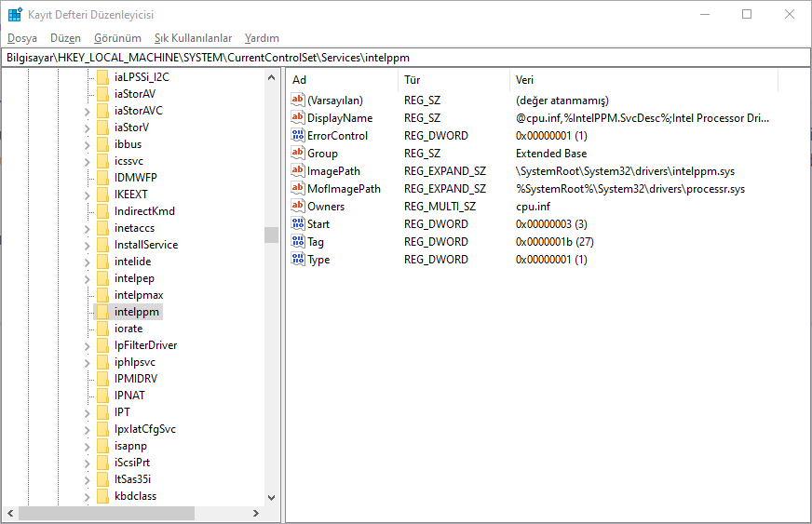Click the kbdclass folder icon

point(102,496)
